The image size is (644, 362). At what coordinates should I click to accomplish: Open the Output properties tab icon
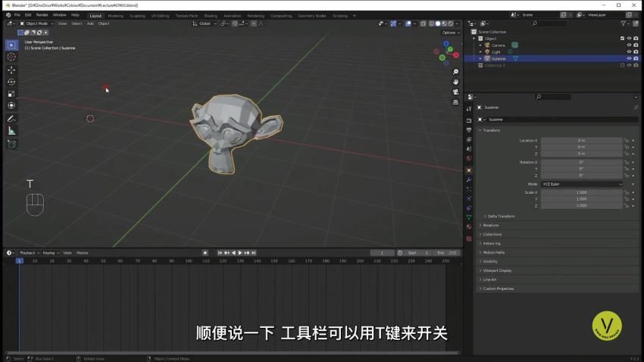coord(469,130)
